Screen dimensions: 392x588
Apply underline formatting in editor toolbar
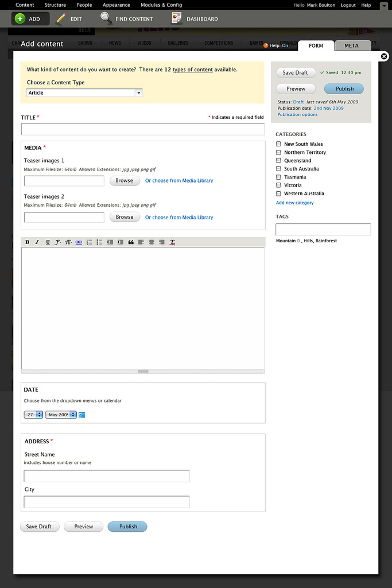[48, 242]
